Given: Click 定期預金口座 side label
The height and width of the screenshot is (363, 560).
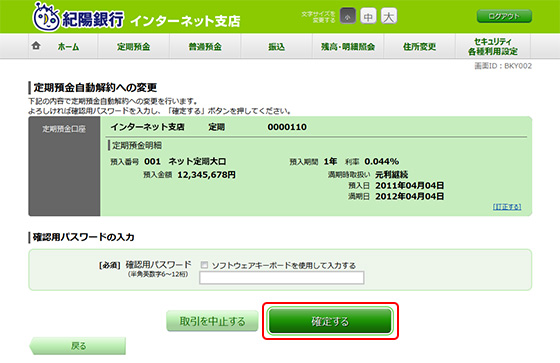Looking at the screenshot, I should [64, 129].
